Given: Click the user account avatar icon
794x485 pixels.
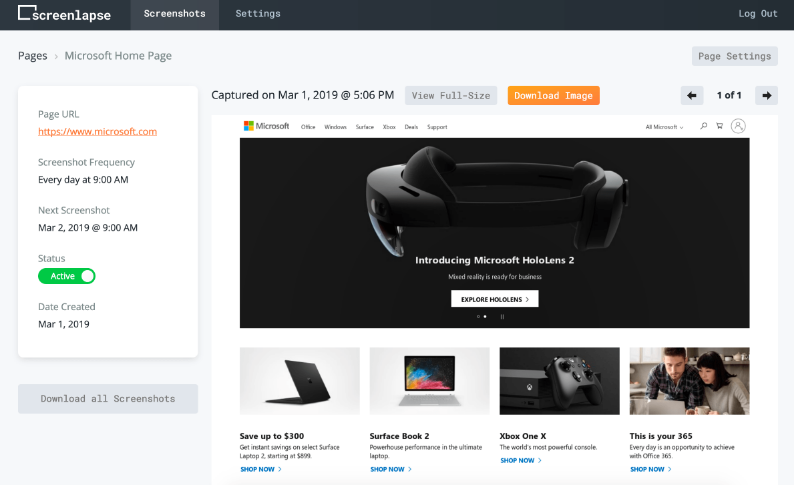Looking at the screenshot, I should (x=738, y=126).
